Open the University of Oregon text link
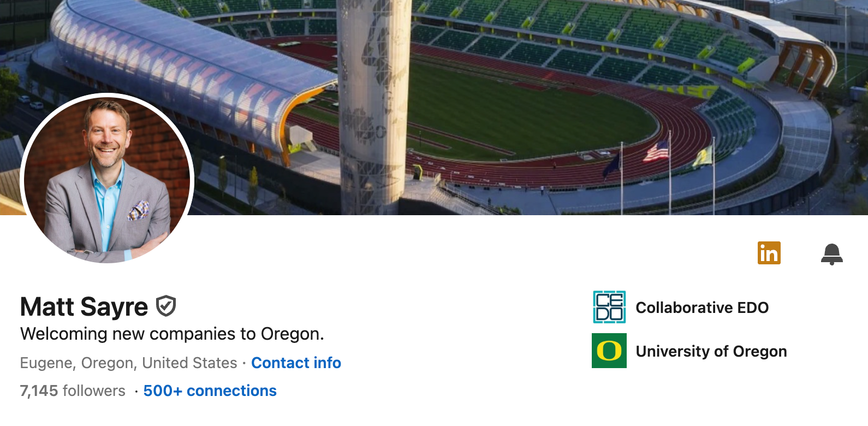Viewport: 868px width, 426px height. [711, 351]
